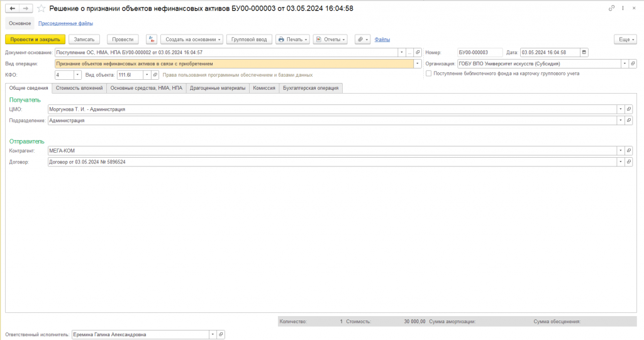644x340 pixels.
Task: Click Провести и закрыть button
Action: (35, 40)
